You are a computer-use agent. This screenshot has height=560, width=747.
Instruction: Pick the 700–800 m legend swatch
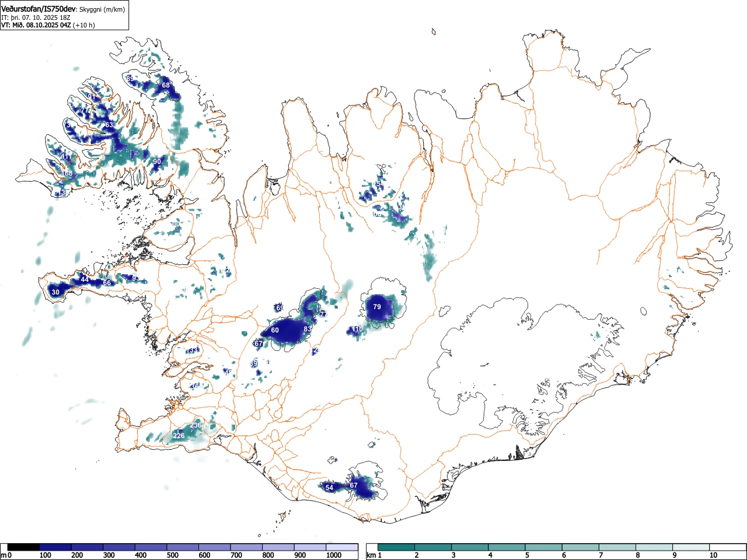pos(246,547)
